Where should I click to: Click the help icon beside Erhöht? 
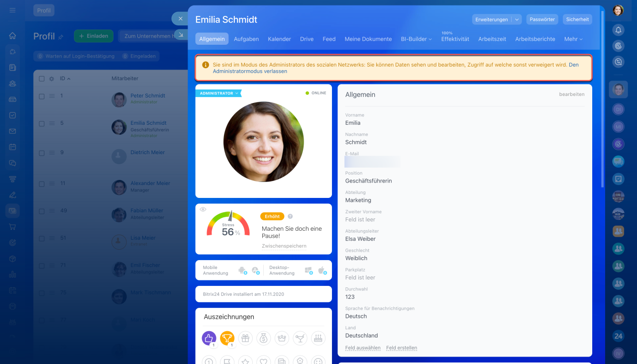point(290,216)
